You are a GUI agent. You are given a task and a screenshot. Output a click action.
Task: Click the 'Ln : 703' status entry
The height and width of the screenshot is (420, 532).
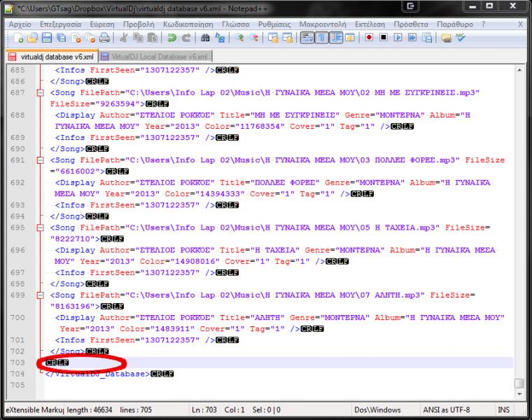204,409
